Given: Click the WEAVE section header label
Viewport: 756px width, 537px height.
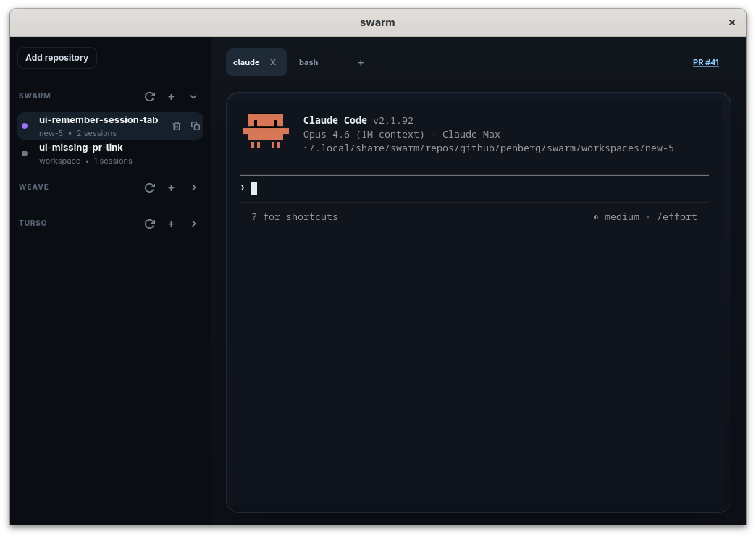Looking at the screenshot, I should [34, 187].
